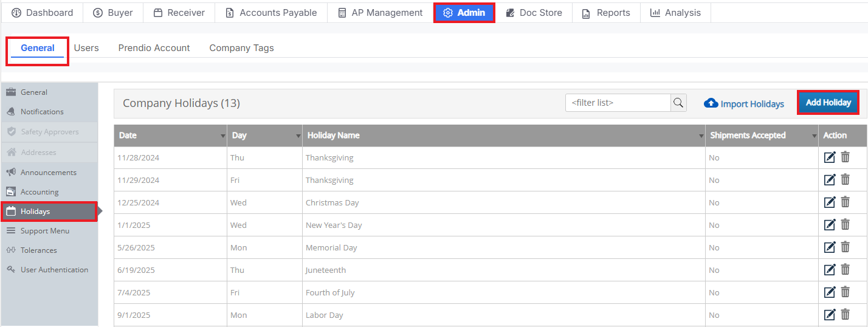Click the filter list search magnifier icon
The image size is (868, 327).
coord(678,103)
